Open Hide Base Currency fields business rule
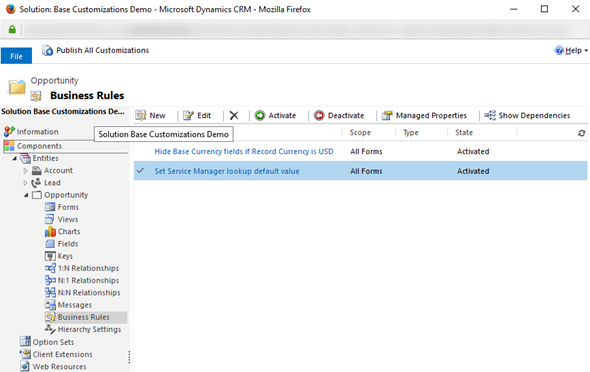This screenshot has height=372, width=590. [244, 152]
